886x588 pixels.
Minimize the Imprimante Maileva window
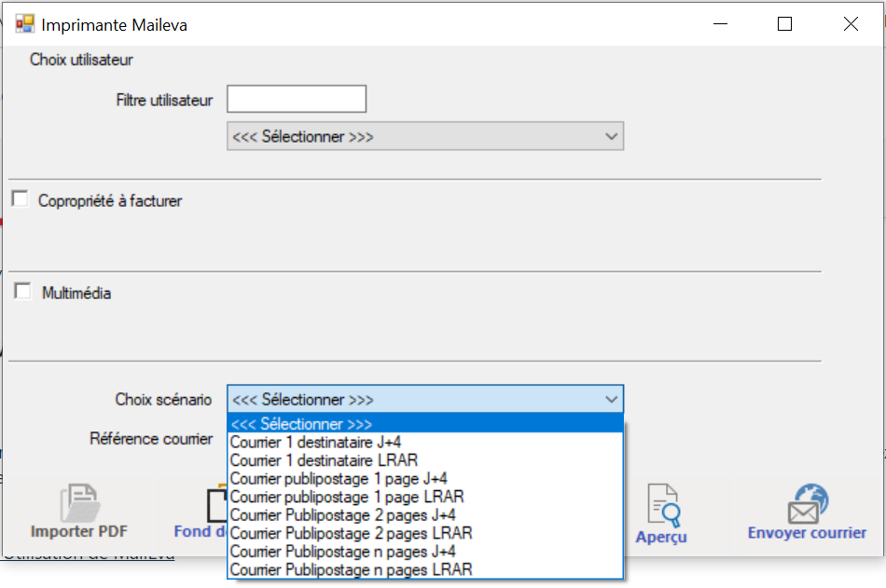click(x=720, y=23)
